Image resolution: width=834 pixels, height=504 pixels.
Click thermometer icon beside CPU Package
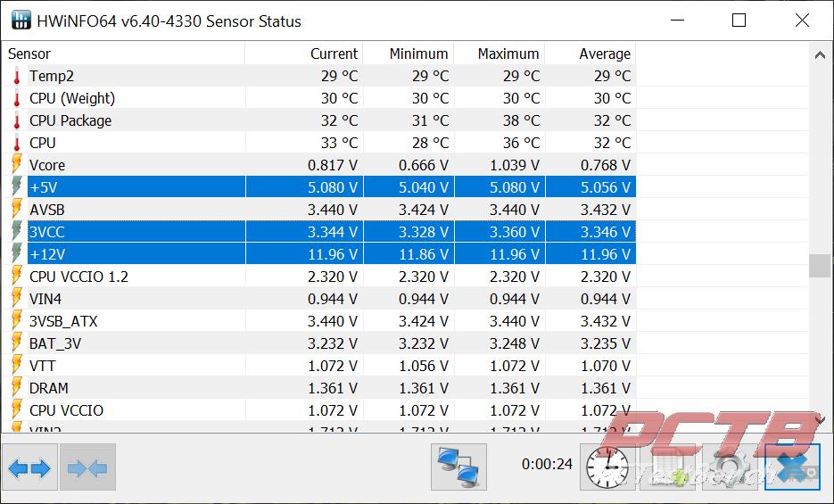click(17, 120)
